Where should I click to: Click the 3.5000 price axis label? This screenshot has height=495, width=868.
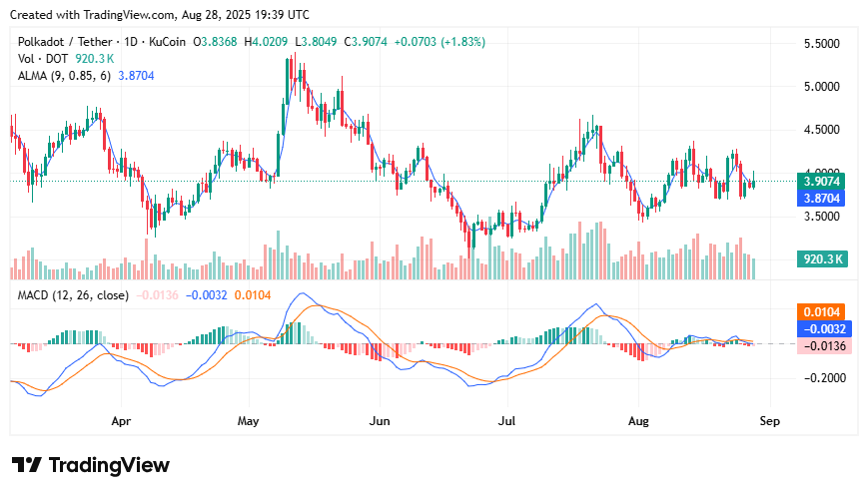click(821, 217)
